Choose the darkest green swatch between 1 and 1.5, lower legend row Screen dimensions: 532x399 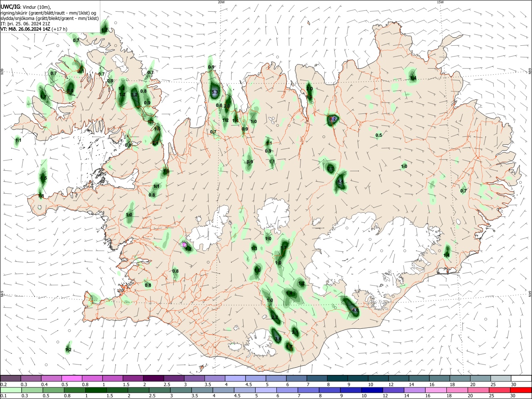coord(96,390)
